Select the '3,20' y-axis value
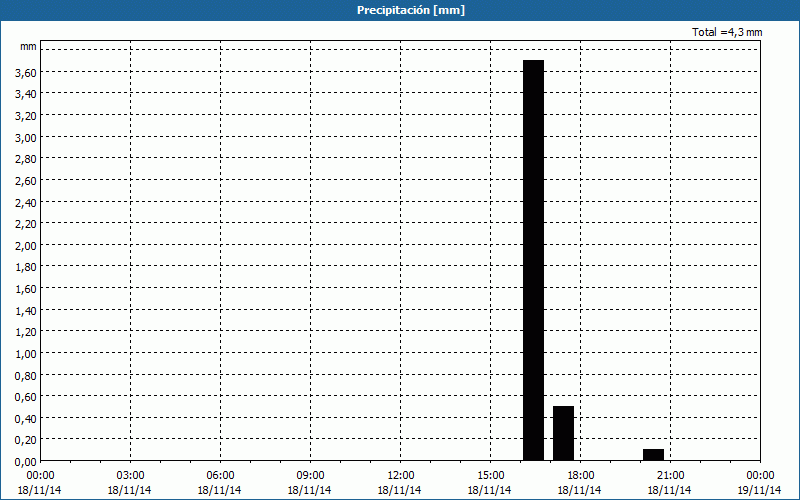Image resolution: width=800 pixels, height=500 pixels. pyautogui.click(x=26, y=116)
